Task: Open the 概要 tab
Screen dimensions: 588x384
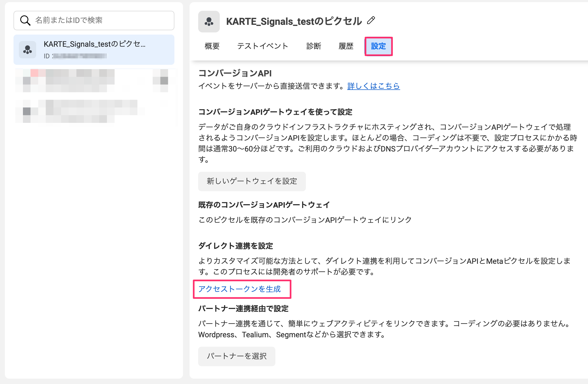Action: [x=212, y=46]
